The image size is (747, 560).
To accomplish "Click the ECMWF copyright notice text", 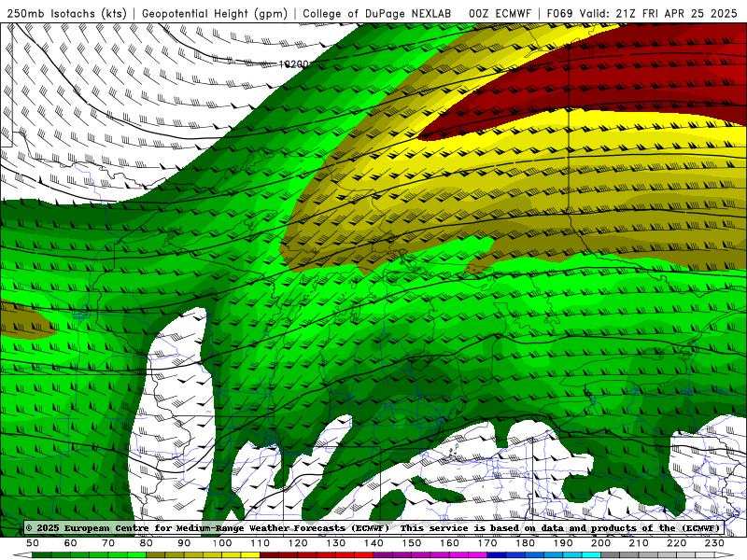I will tap(373, 527).
